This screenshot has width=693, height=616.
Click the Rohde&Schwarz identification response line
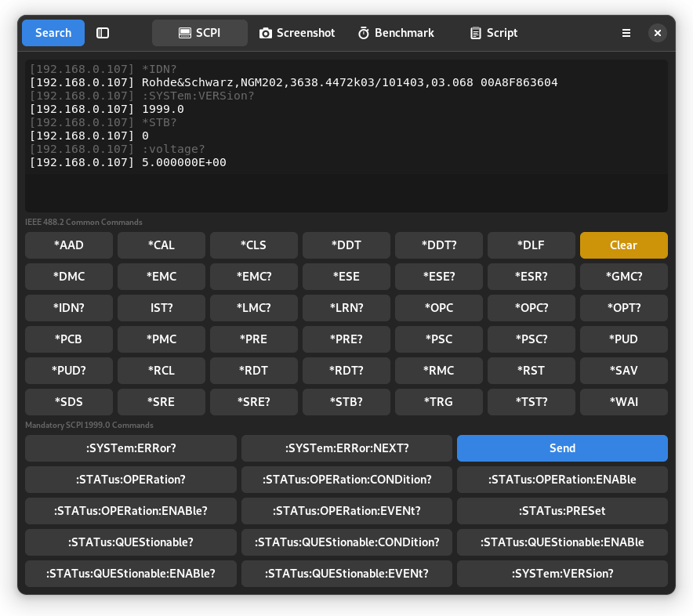click(293, 82)
